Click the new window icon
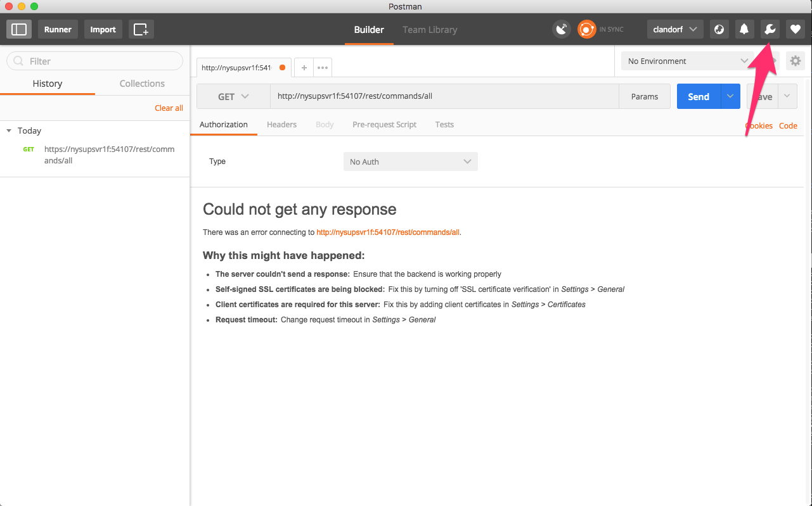Image resolution: width=812 pixels, height=506 pixels. 141,29
